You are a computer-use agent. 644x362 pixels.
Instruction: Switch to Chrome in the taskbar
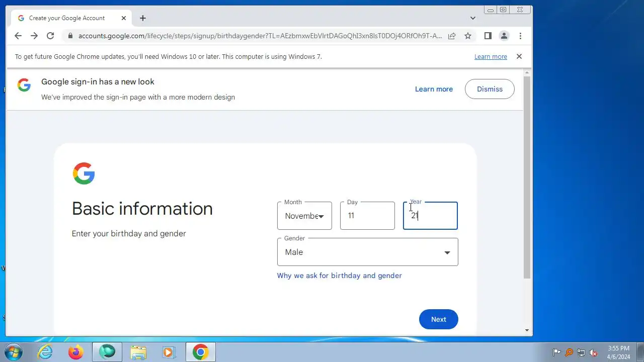tap(200, 352)
